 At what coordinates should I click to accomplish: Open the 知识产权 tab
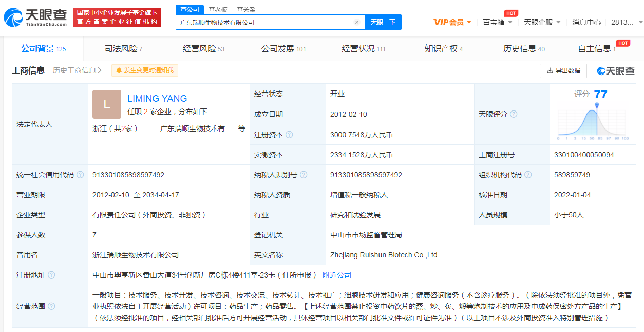(x=444, y=49)
